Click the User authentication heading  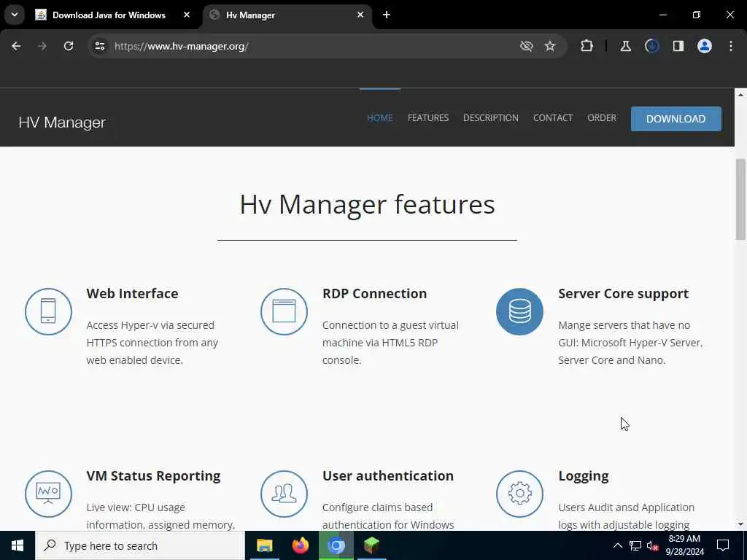[x=388, y=475]
